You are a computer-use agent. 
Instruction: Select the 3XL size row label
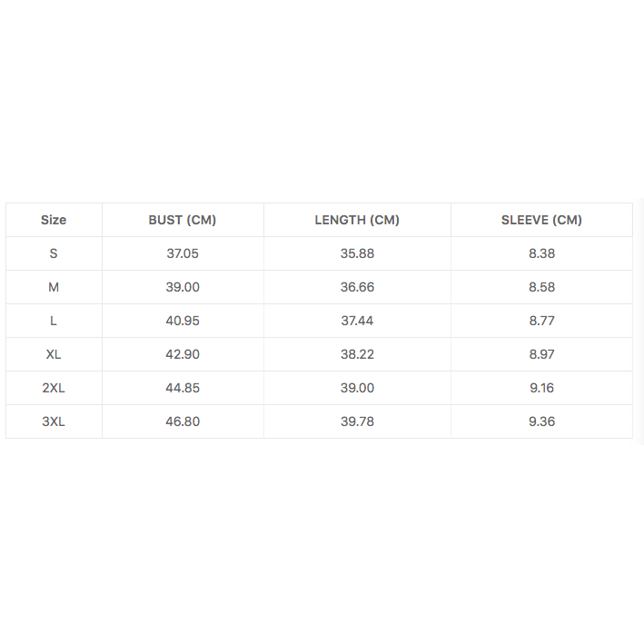tap(54, 421)
